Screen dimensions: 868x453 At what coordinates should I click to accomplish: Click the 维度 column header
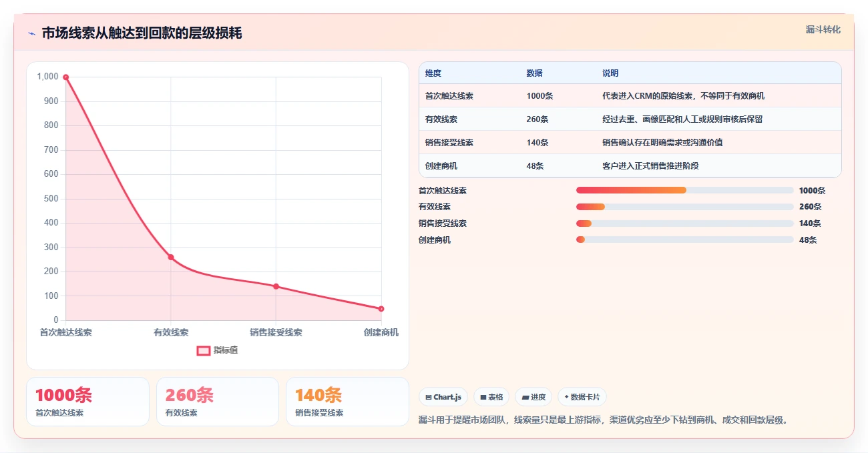point(433,73)
